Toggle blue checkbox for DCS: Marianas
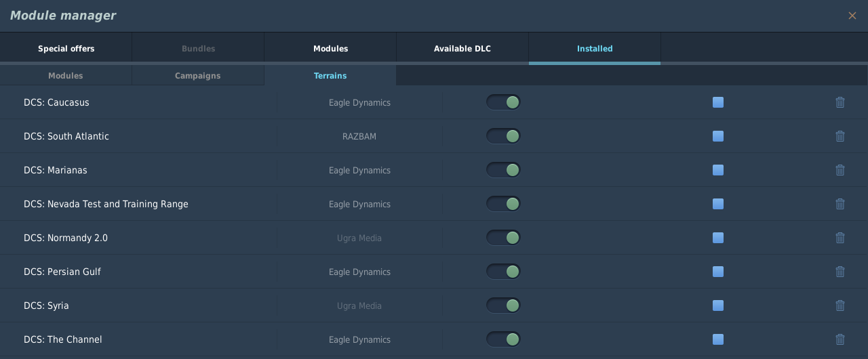The width and height of the screenshot is (868, 359). [718, 170]
